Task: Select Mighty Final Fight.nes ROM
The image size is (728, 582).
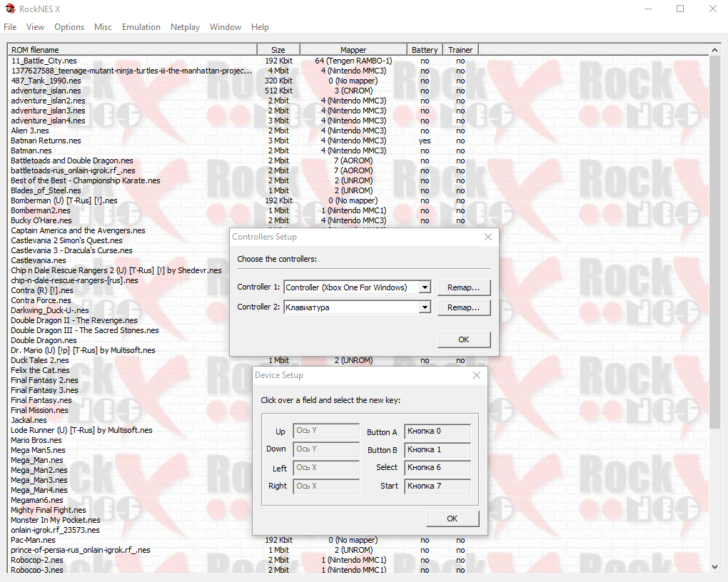Action: point(49,510)
